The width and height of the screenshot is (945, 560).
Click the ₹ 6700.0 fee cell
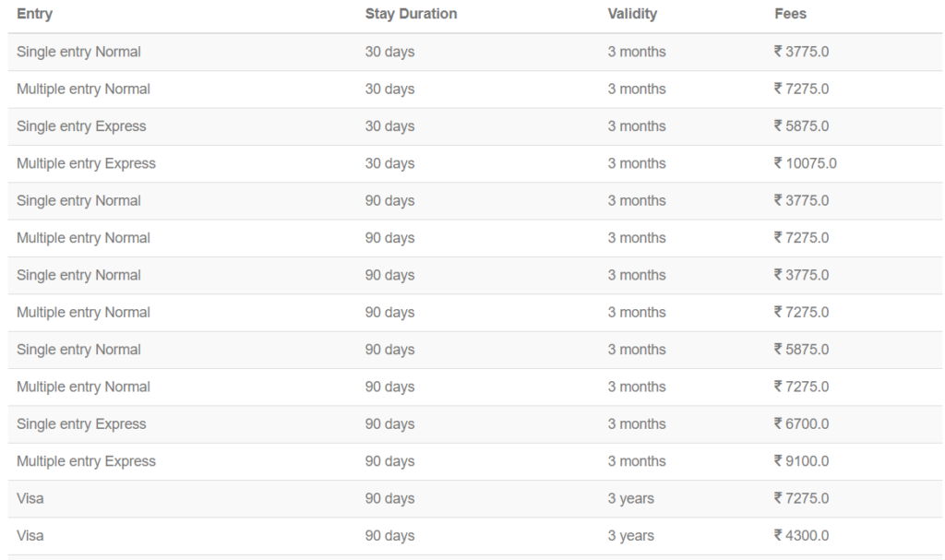pos(801,423)
